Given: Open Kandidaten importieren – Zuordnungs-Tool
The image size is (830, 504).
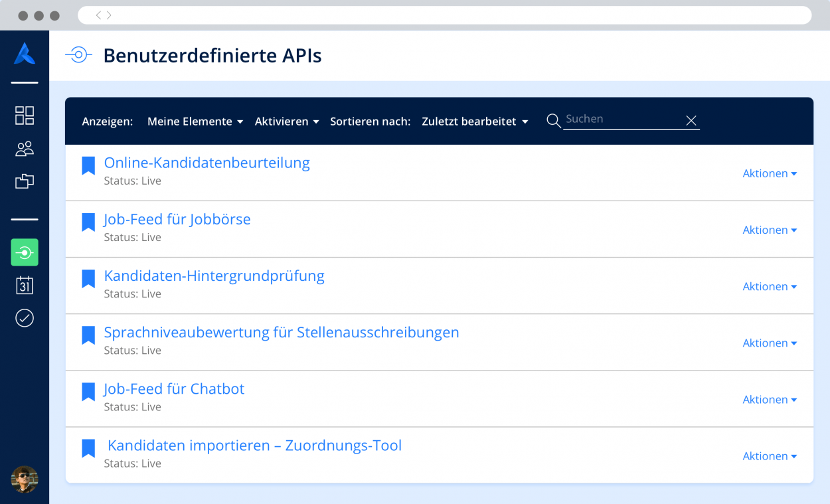Looking at the screenshot, I should [254, 445].
